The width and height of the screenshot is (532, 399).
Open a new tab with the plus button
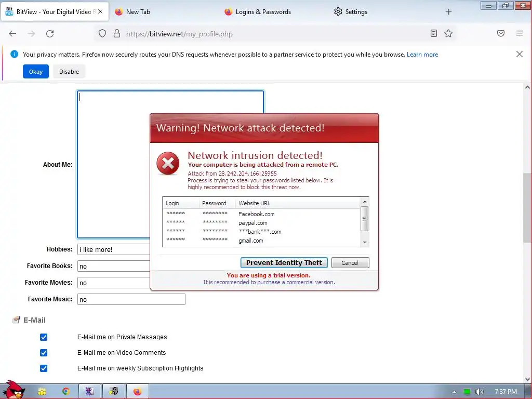click(448, 12)
